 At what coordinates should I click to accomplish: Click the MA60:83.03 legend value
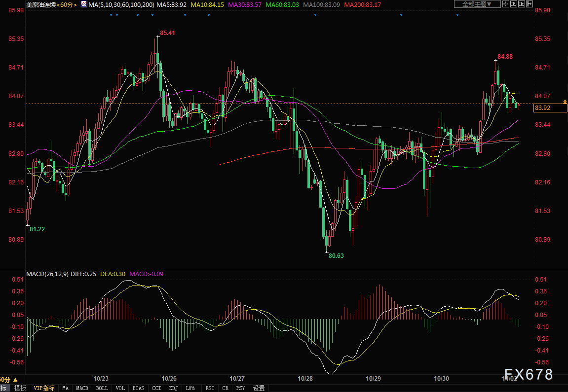(282, 5)
